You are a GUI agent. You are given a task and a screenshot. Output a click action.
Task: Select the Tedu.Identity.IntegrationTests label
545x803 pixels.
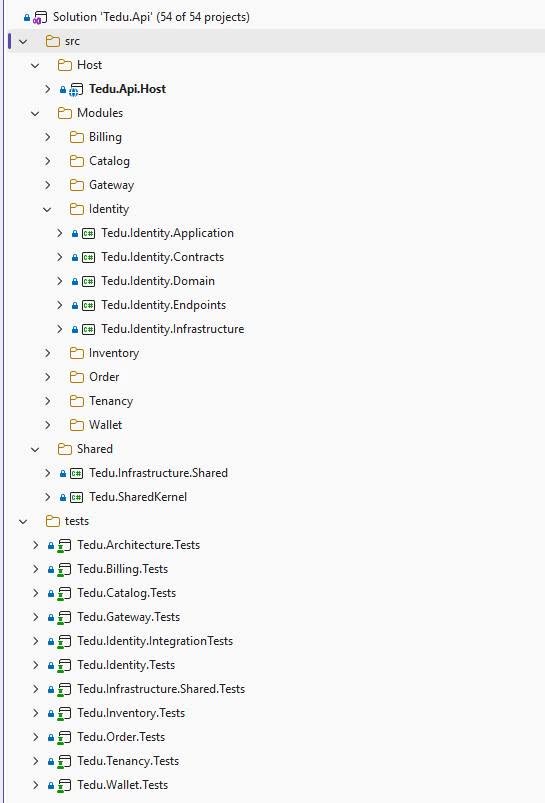coord(155,642)
